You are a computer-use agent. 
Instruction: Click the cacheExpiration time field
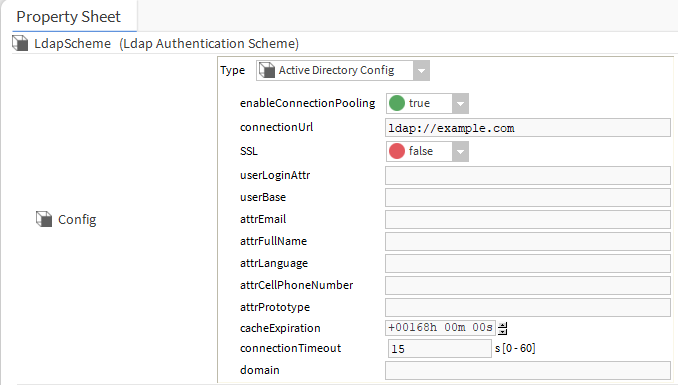440,328
